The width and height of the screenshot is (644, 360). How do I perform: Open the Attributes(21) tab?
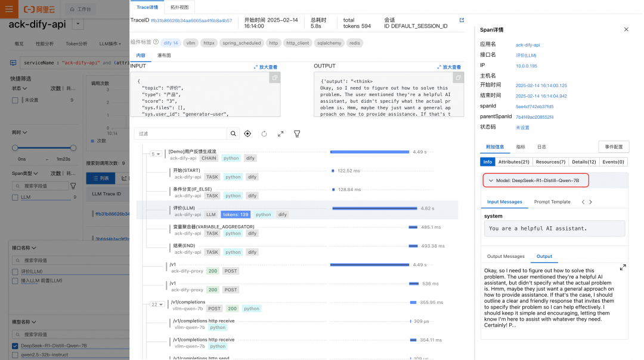tap(513, 162)
